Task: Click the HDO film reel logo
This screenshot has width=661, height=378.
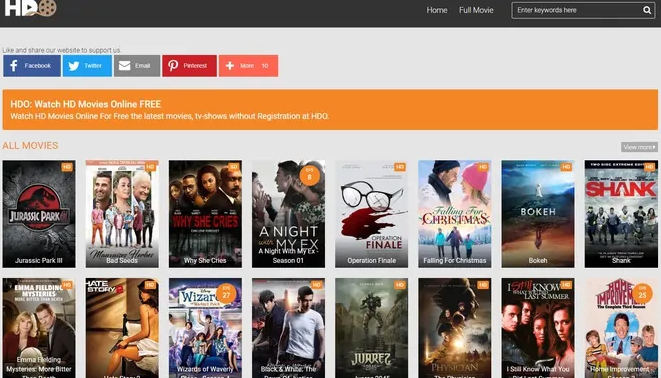Action: (x=30, y=8)
